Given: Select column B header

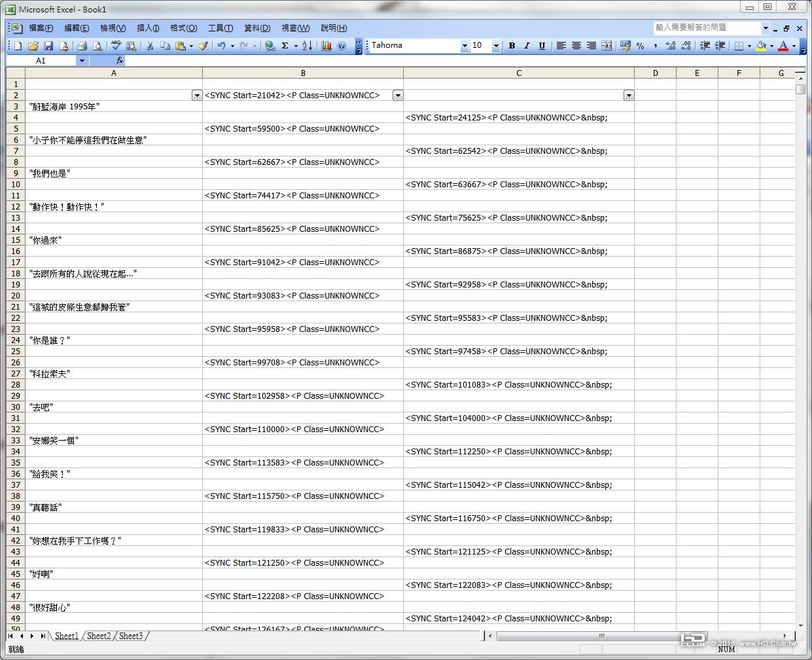Looking at the screenshot, I should (303, 73).
